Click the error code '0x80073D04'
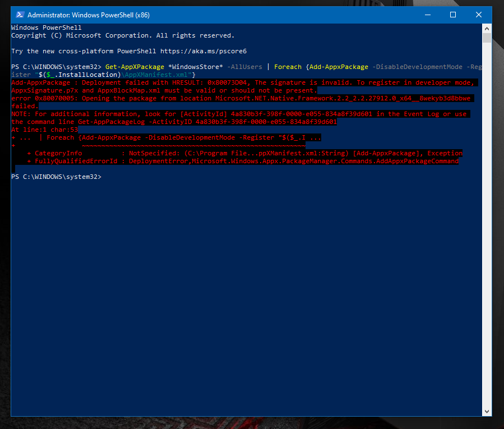 tap(227, 82)
